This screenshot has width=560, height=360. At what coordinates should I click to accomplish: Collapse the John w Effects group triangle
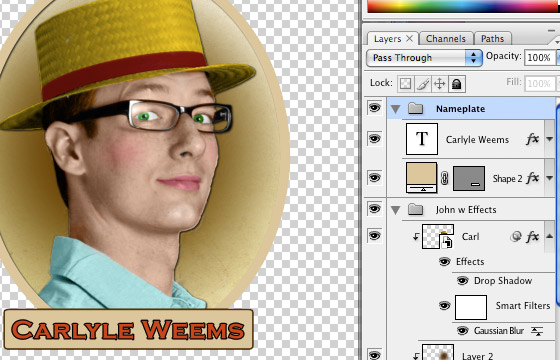point(395,210)
